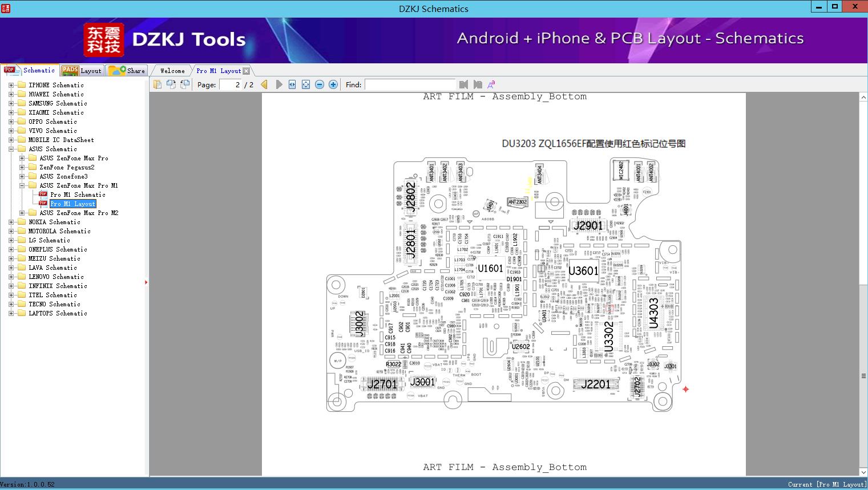
Task: Collapse the ASUS ZenFone Max Pro M1 node
Action: click(x=22, y=185)
